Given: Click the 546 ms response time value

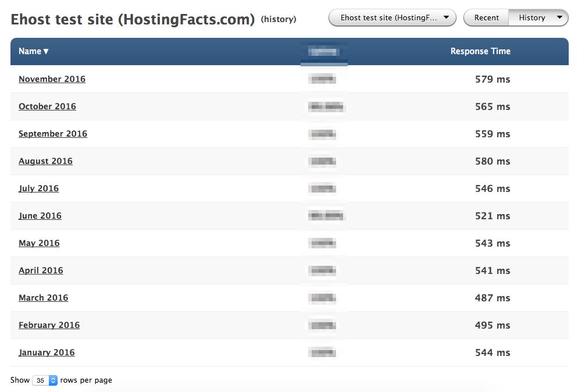Looking at the screenshot, I should point(493,188).
